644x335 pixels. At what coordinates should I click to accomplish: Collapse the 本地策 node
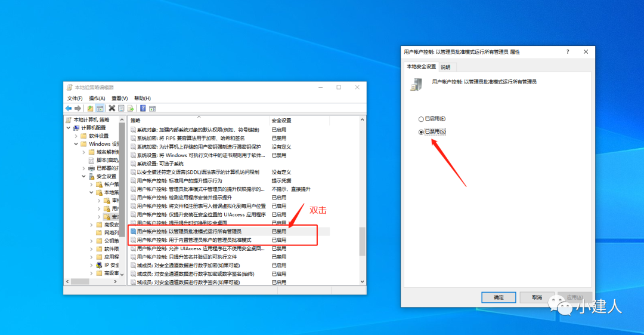click(x=91, y=192)
